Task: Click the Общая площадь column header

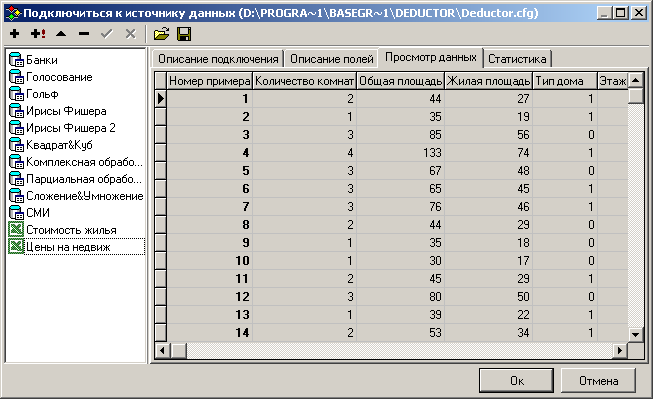Action: point(400,81)
